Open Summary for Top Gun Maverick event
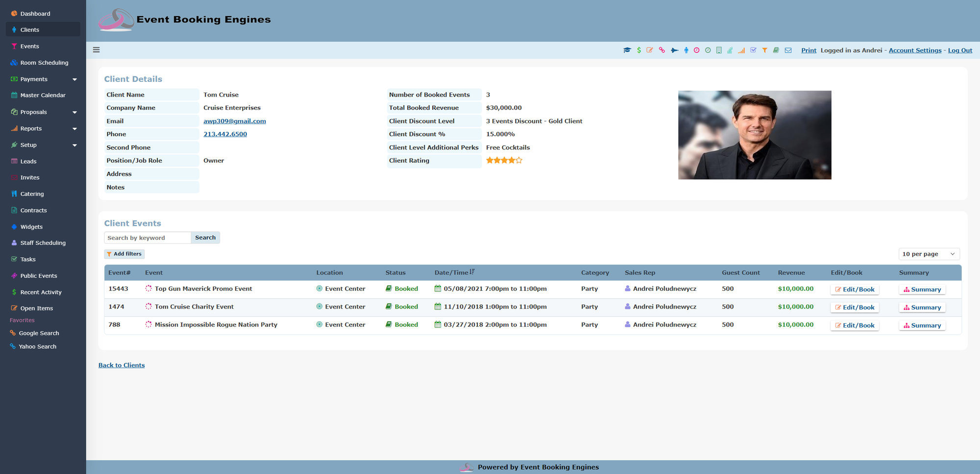 point(922,289)
